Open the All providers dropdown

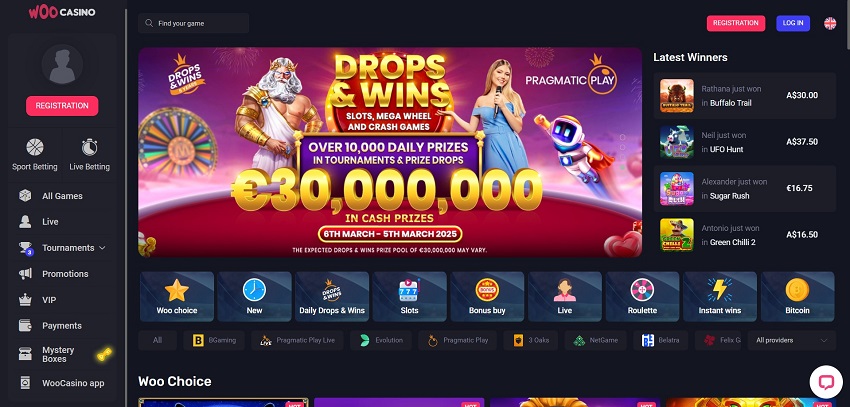[x=791, y=340]
